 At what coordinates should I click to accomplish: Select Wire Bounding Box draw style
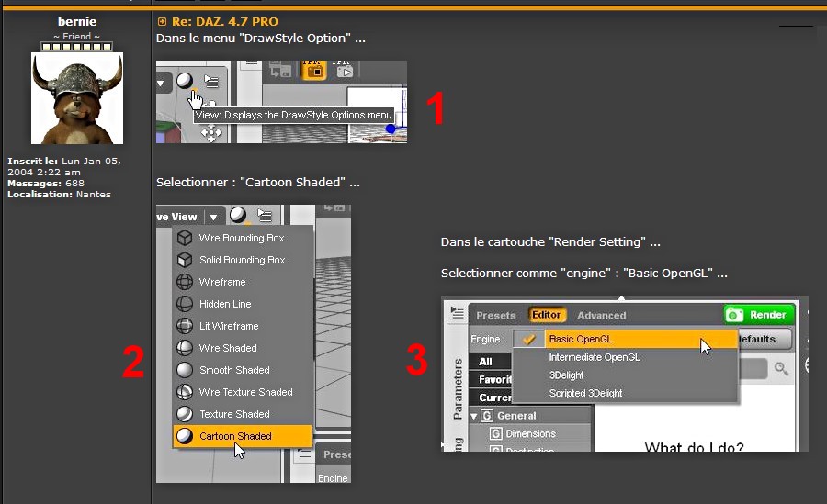pyautogui.click(x=244, y=239)
